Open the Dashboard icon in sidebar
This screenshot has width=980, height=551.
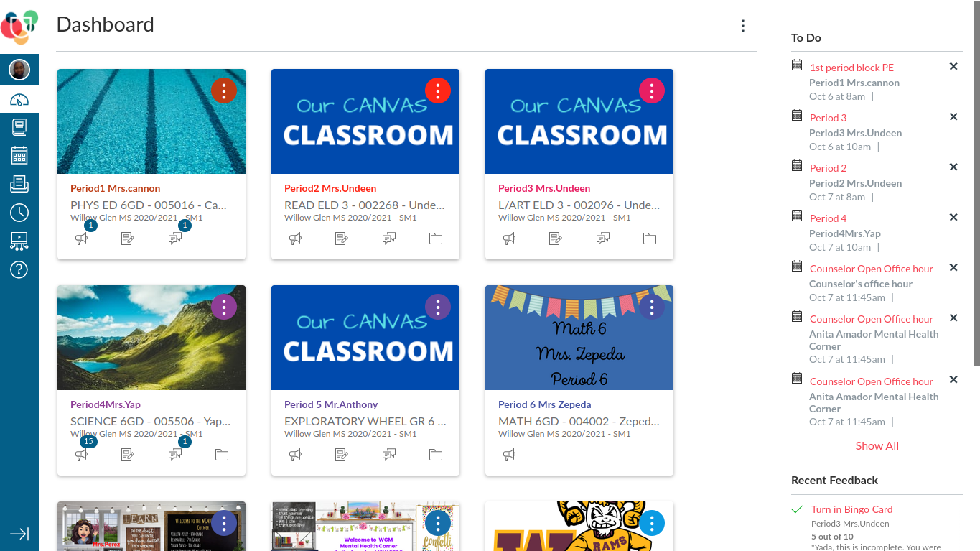click(x=19, y=100)
